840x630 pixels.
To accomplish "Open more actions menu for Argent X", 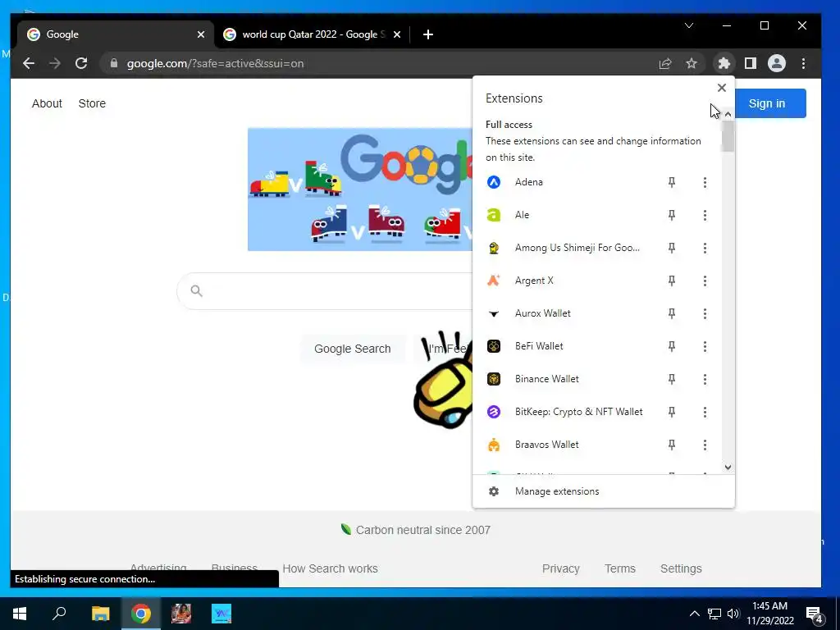I will 705,281.
